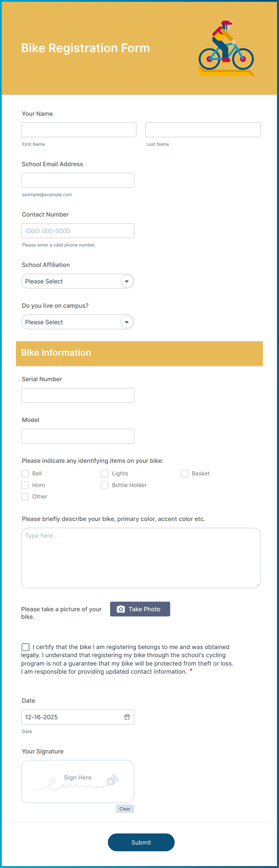
Task: Check the Other identifying item box
Action: pos(25,496)
